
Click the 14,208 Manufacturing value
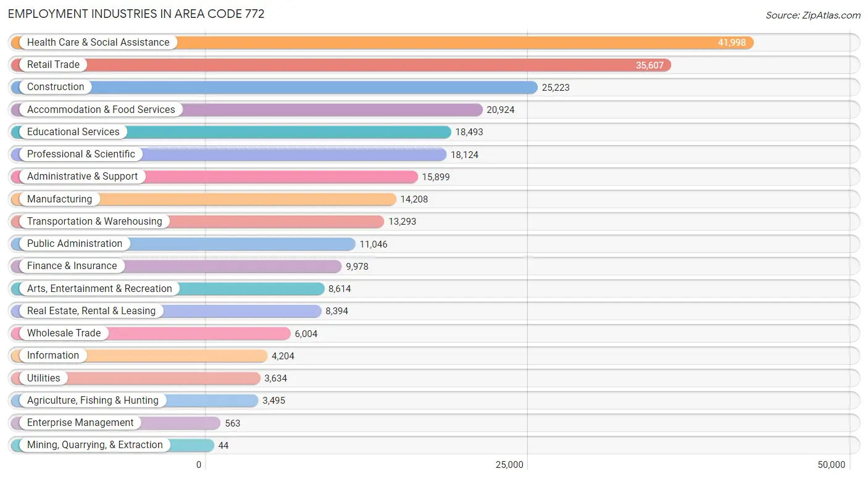point(414,199)
